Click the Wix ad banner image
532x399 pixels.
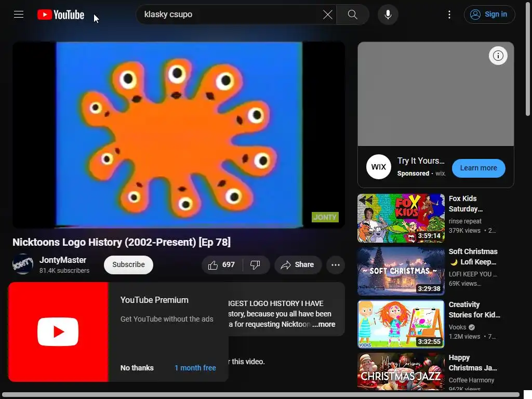(x=436, y=94)
